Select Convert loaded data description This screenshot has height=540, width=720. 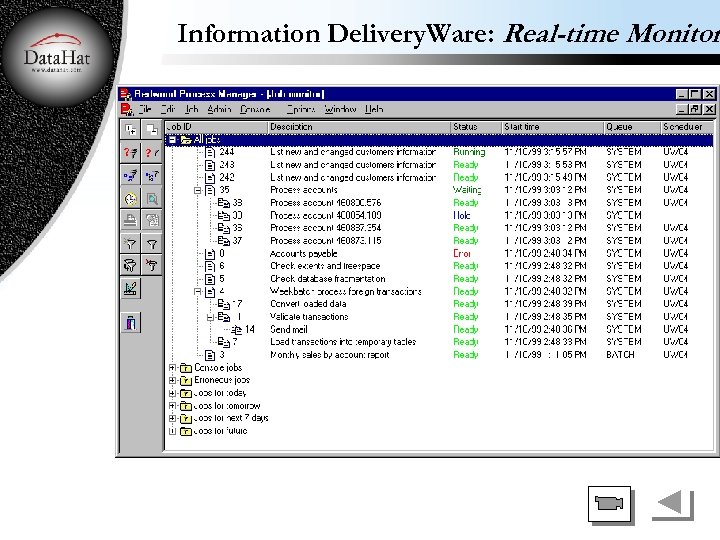tap(308, 304)
